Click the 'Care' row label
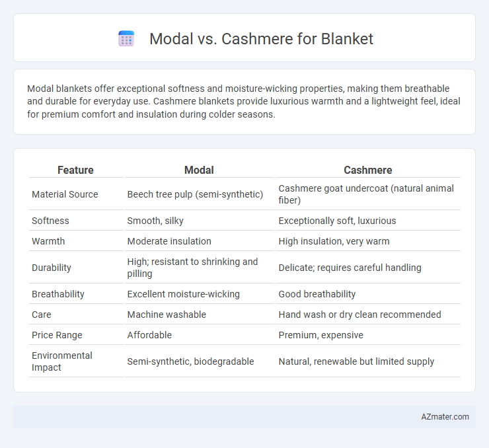This screenshot has height=448, width=489. (x=41, y=315)
